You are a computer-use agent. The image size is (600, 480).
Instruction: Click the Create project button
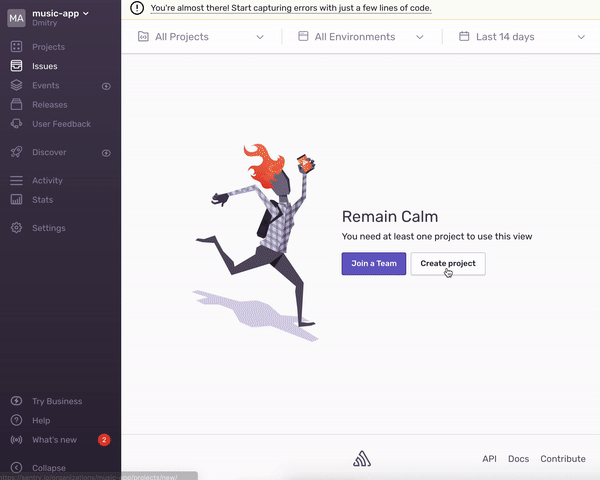(448, 263)
